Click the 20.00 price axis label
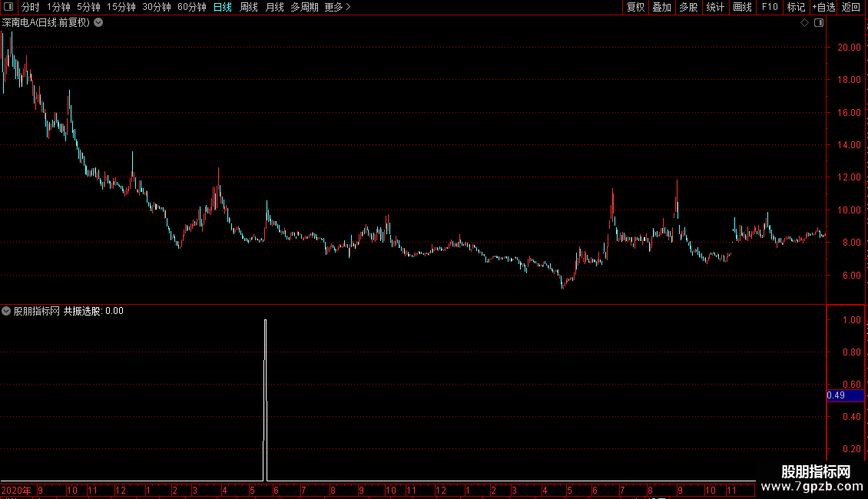The height and width of the screenshot is (499, 868). coord(849,48)
